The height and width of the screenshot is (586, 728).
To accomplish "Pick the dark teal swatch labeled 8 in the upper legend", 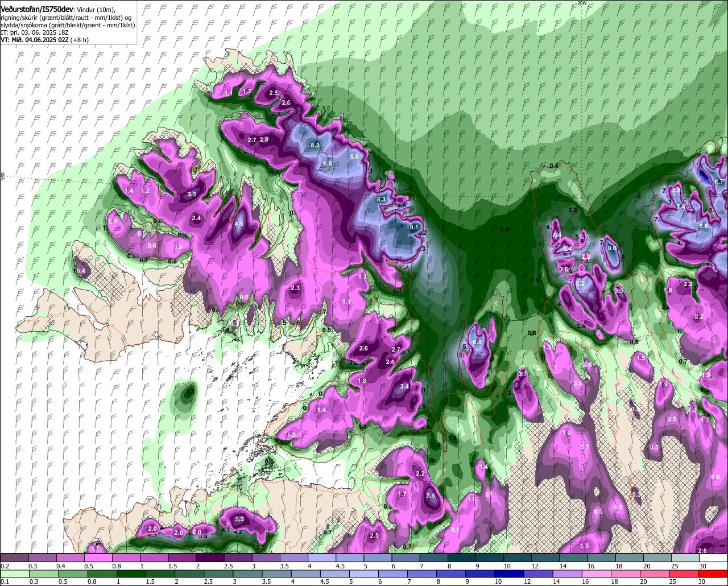I will click(462, 558).
